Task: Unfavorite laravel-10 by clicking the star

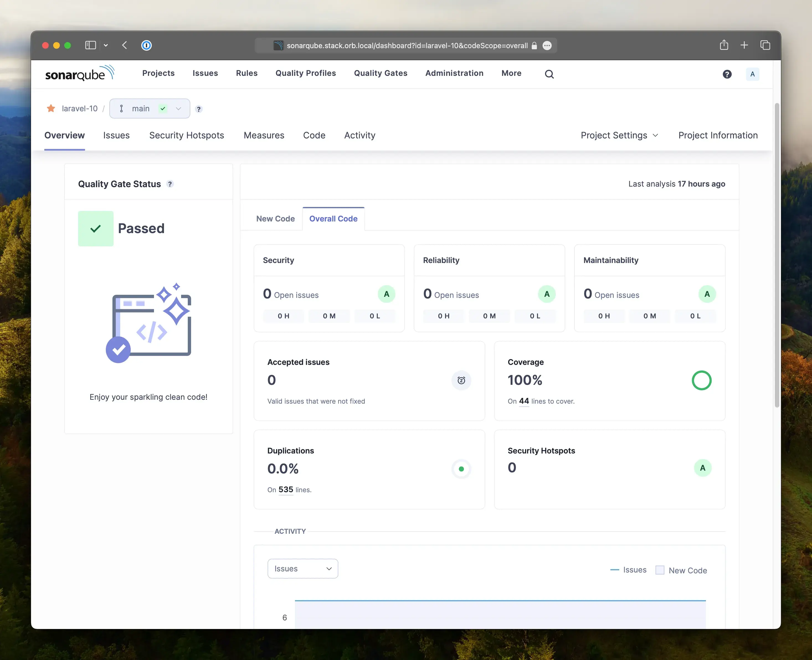Action: (x=51, y=108)
